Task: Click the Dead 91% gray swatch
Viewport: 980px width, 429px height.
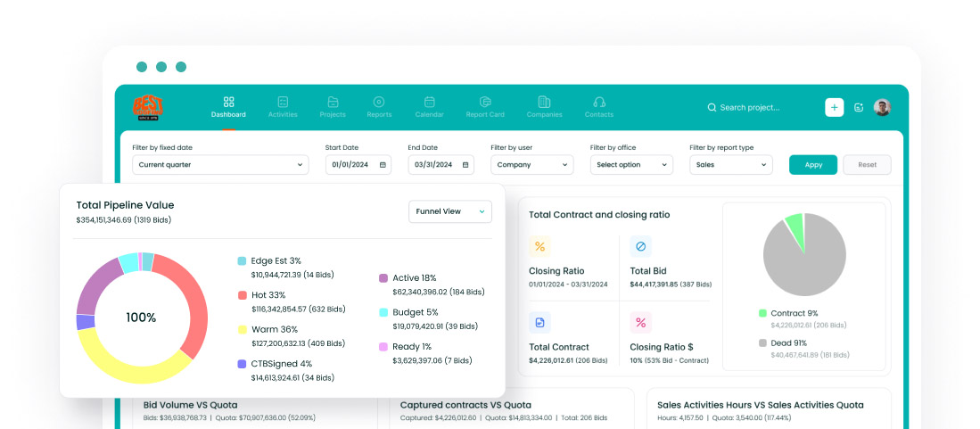Action: click(762, 342)
